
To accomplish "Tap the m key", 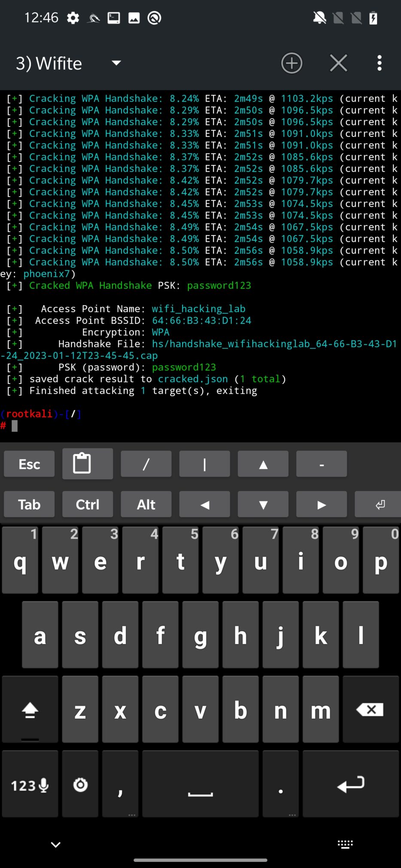I will pyautogui.click(x=321, y=709).
